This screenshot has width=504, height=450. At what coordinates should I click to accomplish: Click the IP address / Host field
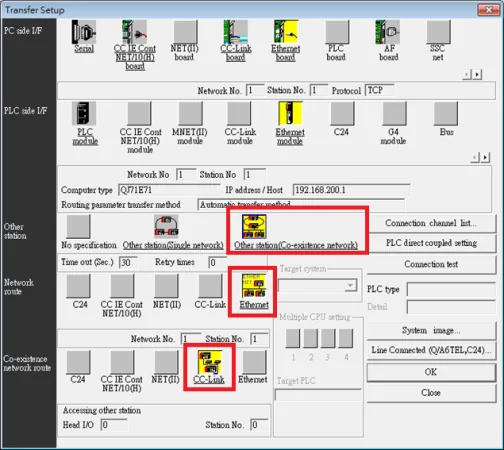351,190
